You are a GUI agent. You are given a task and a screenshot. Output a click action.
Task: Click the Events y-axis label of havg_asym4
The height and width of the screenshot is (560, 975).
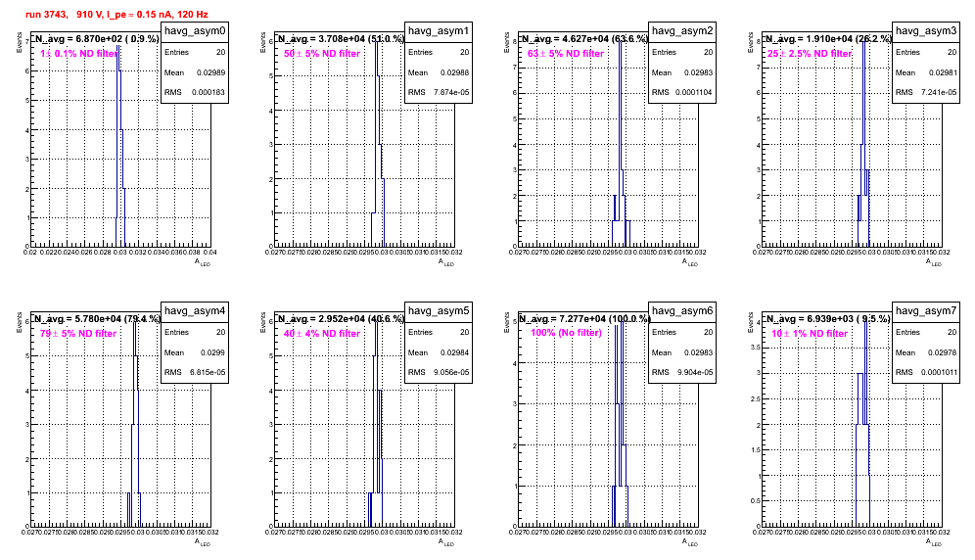pos(20,322)
